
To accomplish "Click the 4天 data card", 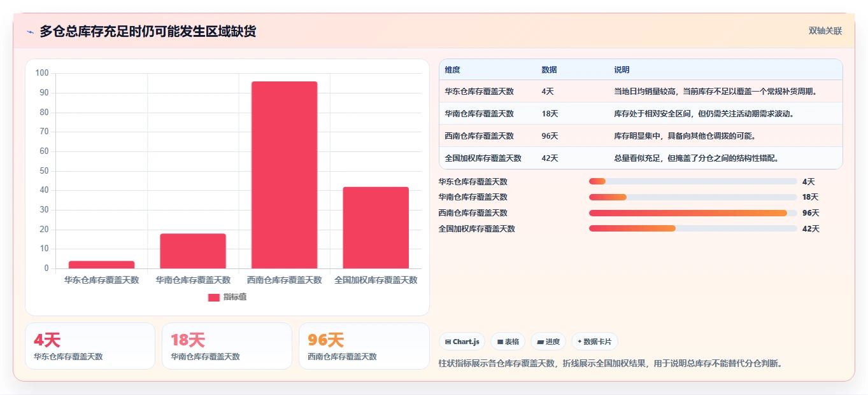I will (x=90, y=346).
